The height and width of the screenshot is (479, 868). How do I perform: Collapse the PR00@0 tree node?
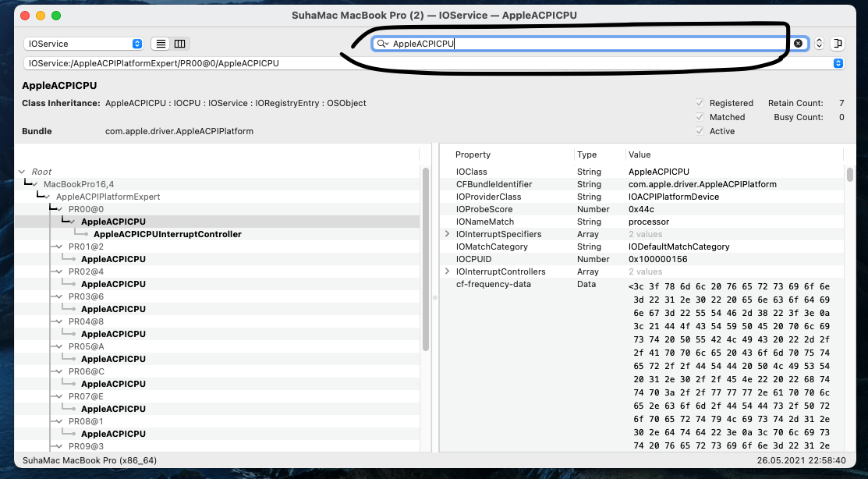click(60, 209)
